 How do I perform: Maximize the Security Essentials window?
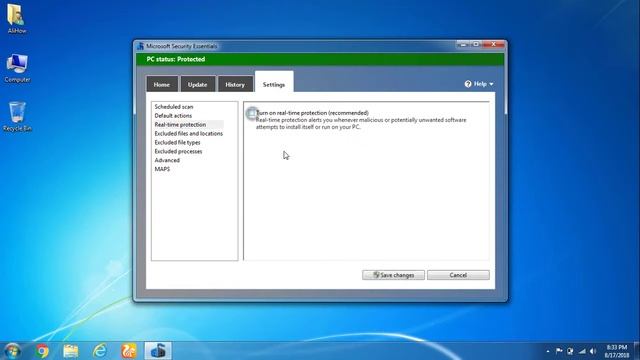(x=476, y=44)
